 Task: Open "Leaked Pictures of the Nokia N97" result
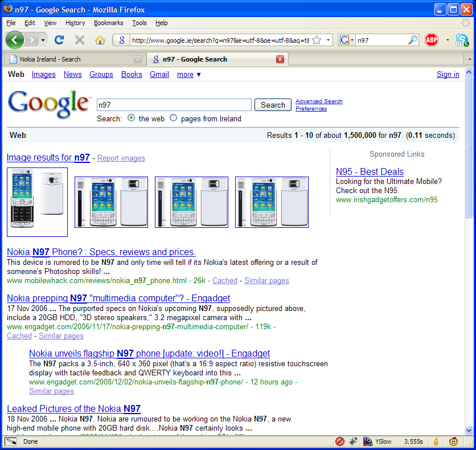point(74,409)
